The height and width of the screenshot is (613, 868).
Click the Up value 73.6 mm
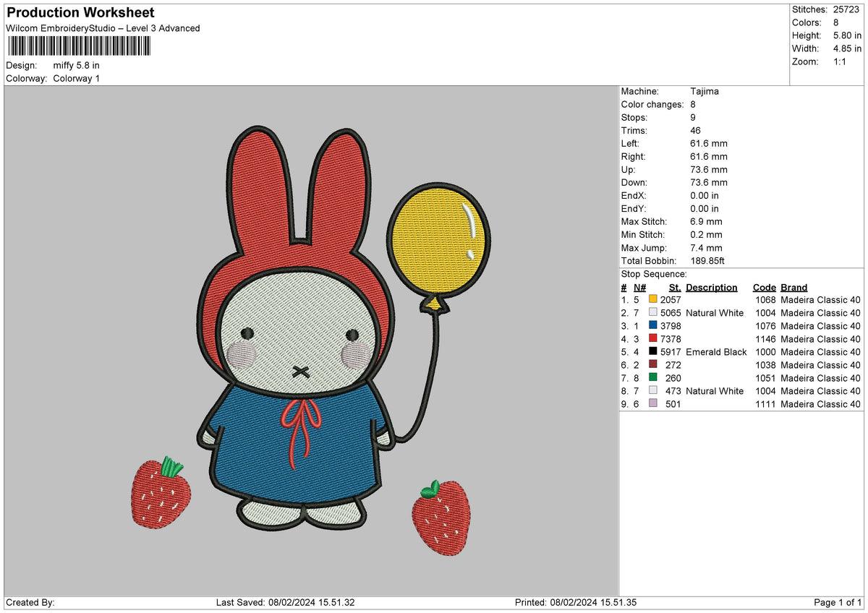point(709,170)
